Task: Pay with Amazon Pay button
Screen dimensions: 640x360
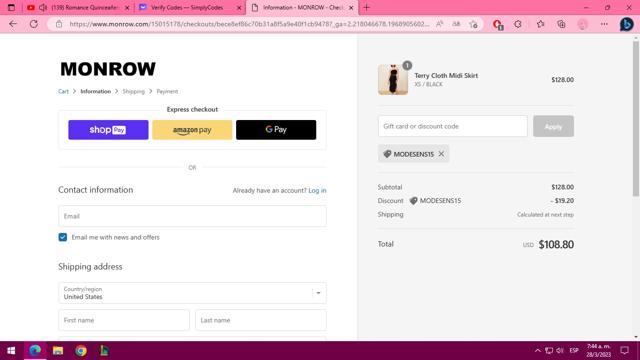Action: click(192, 130)
